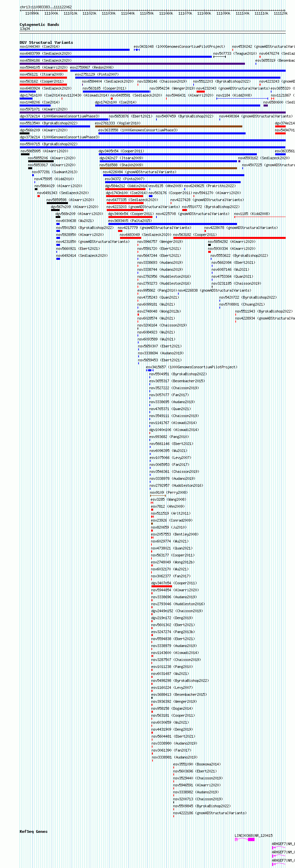
Task: Click nsv563182 (Cooper2011) label
Action: (x=195, y=235)
